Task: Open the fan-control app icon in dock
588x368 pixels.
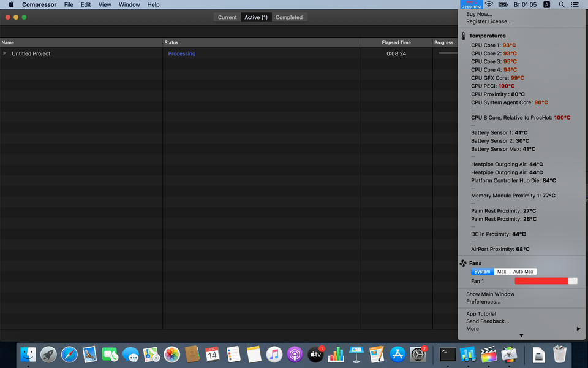Action: (x=468, y=354)
